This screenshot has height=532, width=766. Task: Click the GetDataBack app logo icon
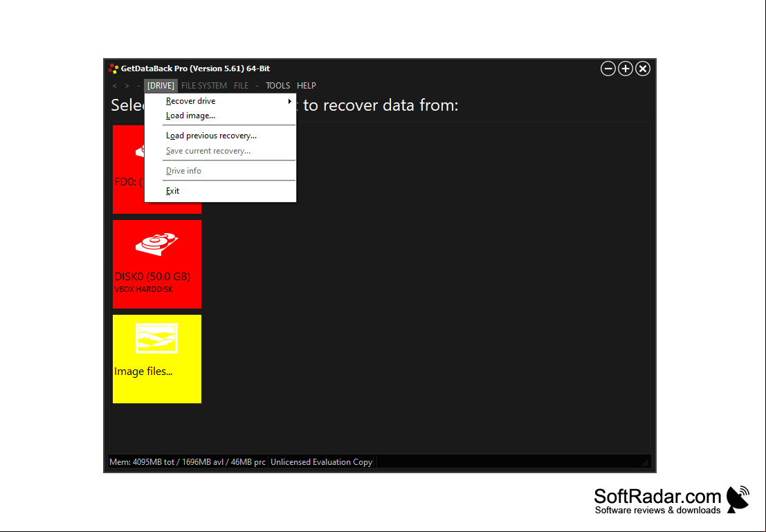point(113,69)
